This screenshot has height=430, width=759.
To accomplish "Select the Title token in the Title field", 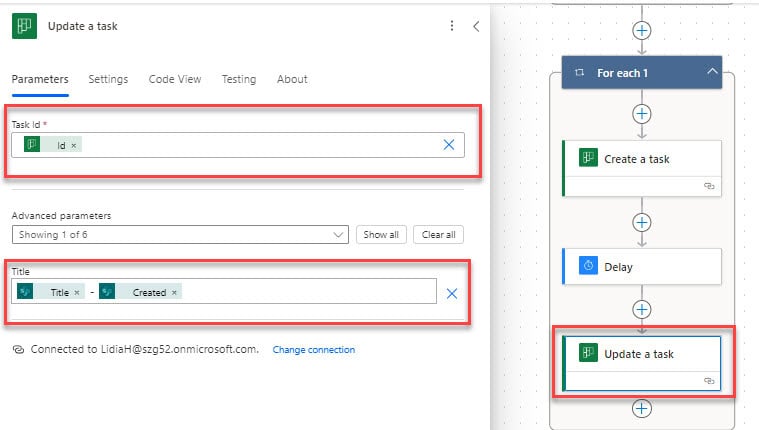I will [x=51, y=292].
